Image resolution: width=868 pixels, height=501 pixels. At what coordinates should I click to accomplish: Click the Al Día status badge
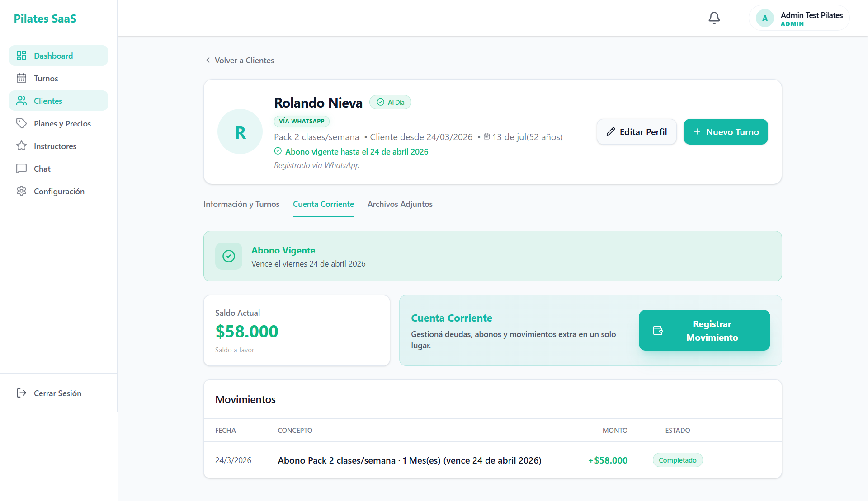click(x=390, y=103)
